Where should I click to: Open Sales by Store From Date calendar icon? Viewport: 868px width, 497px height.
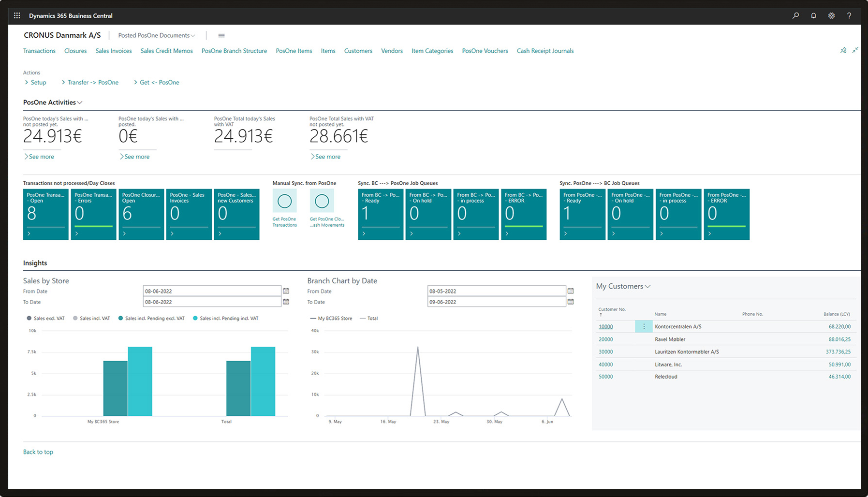[286, 291]
